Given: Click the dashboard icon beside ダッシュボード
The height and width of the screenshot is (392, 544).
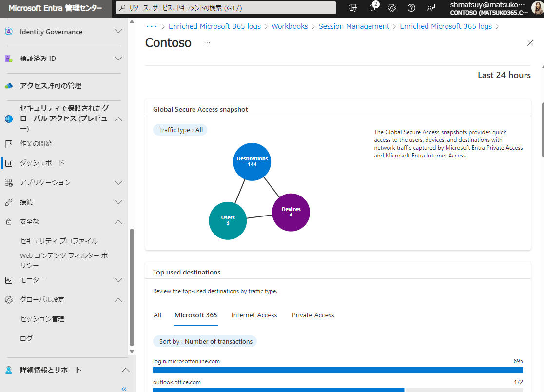Looking at the screenshot, I should pos(9,163).
